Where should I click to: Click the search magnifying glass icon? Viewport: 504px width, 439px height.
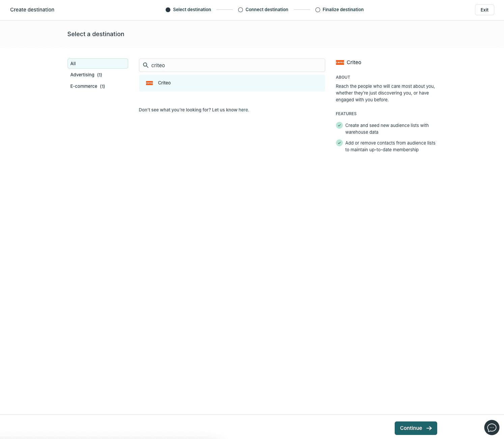[146, 65]
